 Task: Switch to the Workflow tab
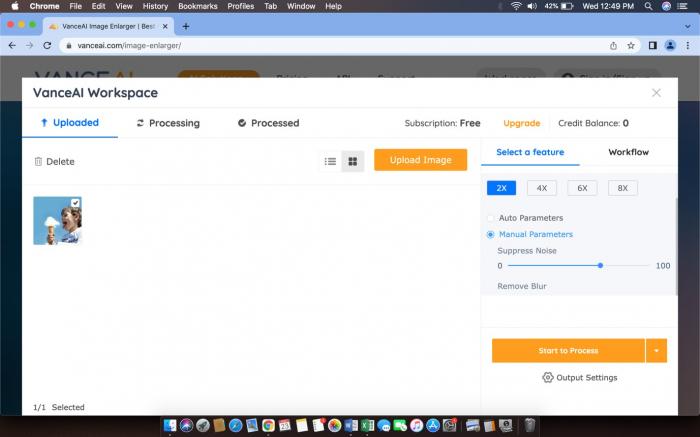coord(629,152)
